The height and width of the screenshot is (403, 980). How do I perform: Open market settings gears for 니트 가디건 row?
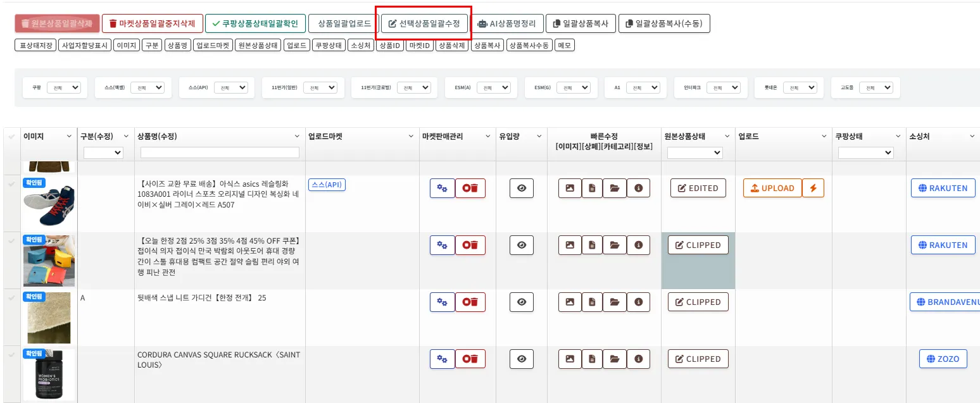[x=443, y=302]
